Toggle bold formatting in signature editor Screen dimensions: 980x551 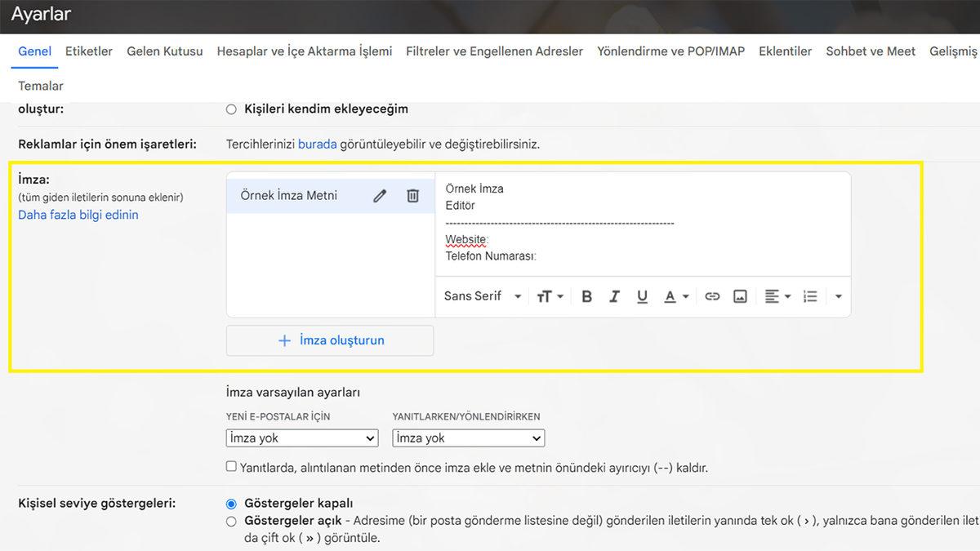click(x=586, y=296)
